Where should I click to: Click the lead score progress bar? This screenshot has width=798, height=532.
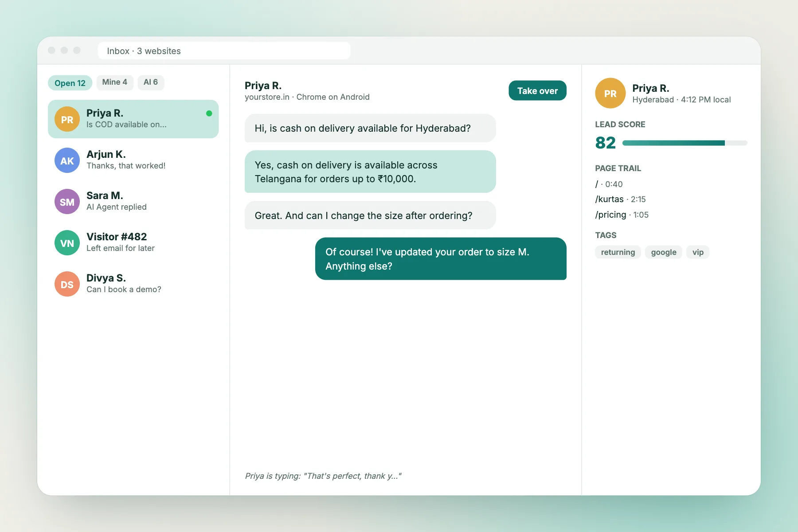pyautogui.click(x=685, y=143)
